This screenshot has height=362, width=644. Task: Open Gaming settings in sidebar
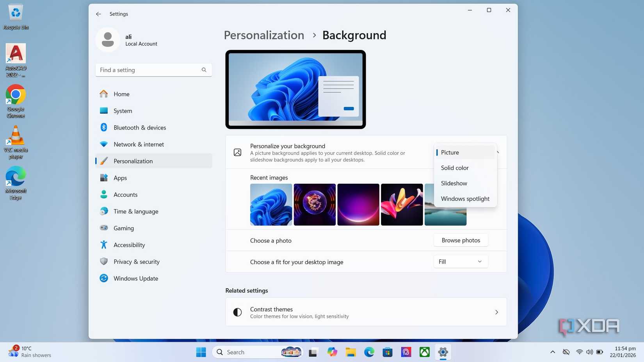coord(123,228)
